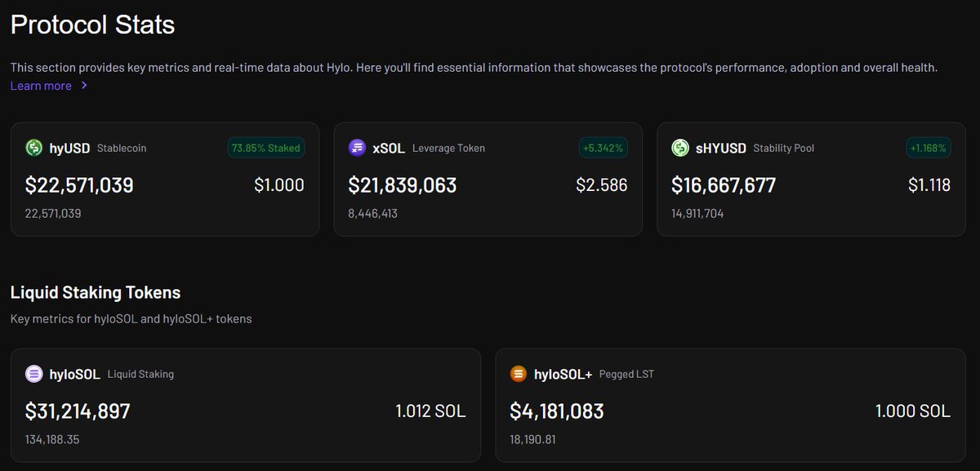Select the xSOL total value $21,839,063
The width and height of the screenshot is (980, 471).
pyautogui.click(x=402, y=185)
